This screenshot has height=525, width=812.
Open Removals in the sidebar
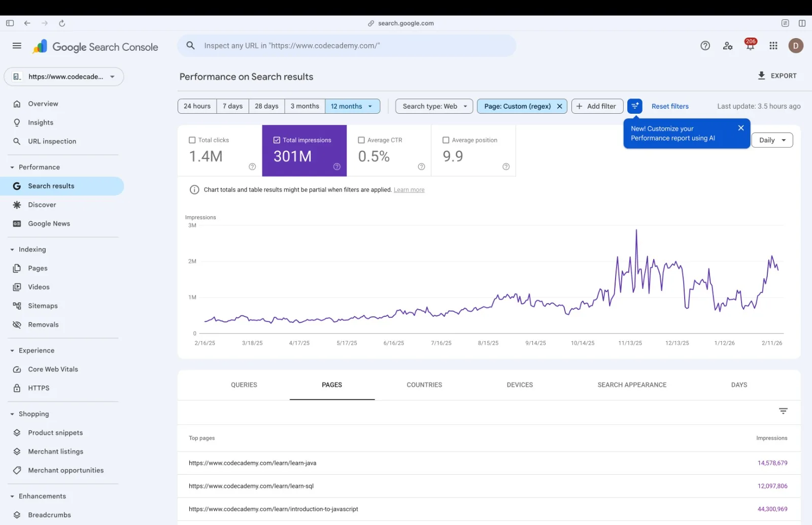pos(62,324)
